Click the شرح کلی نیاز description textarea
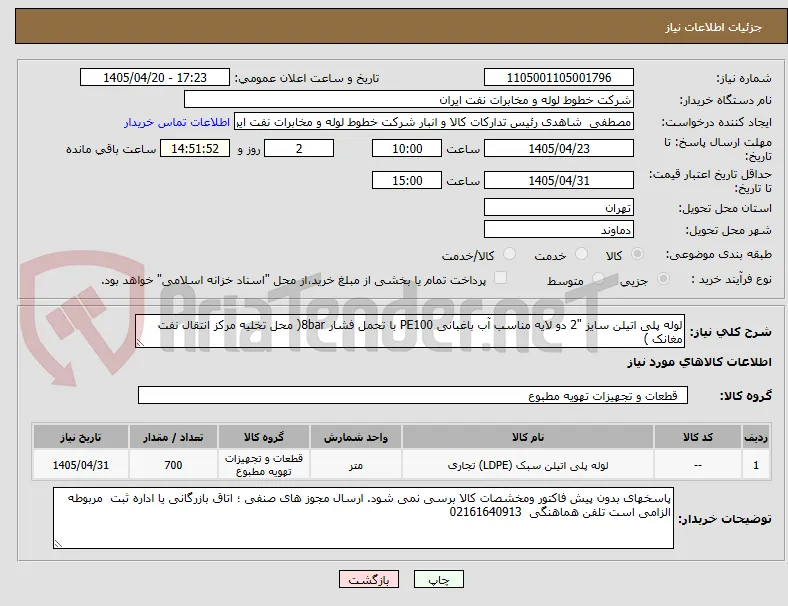 [x=410, y=331]
